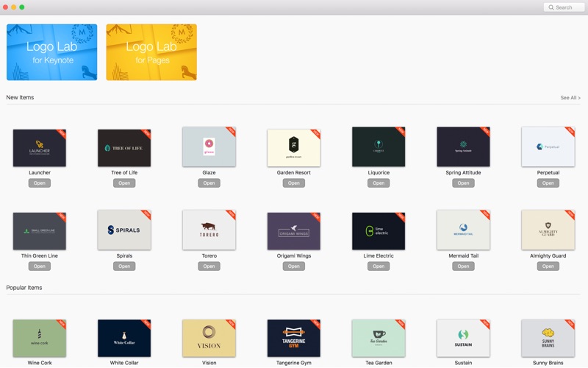Screen dimensions: 588x368
Task: Select the Lime Electric logo thumbnail
Action: pyautogui.click(x=379, y=231)
